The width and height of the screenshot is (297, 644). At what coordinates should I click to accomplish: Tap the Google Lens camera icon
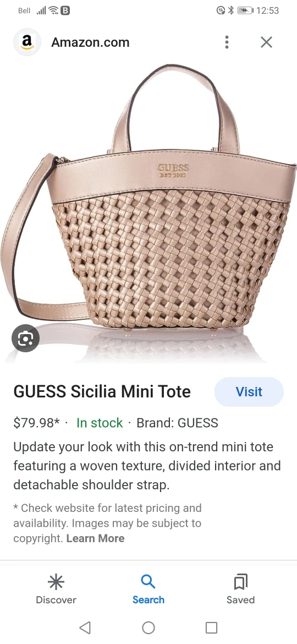click(25, 338)
